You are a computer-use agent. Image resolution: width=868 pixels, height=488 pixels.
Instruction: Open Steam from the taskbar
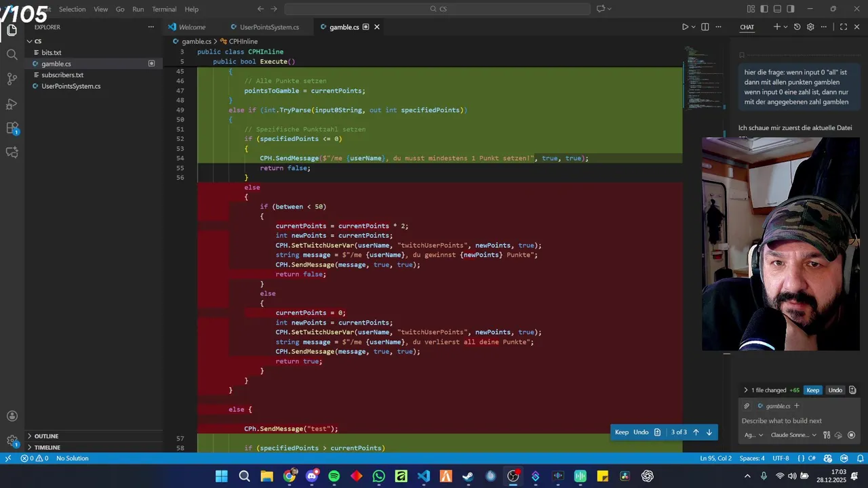pos(468,476)
